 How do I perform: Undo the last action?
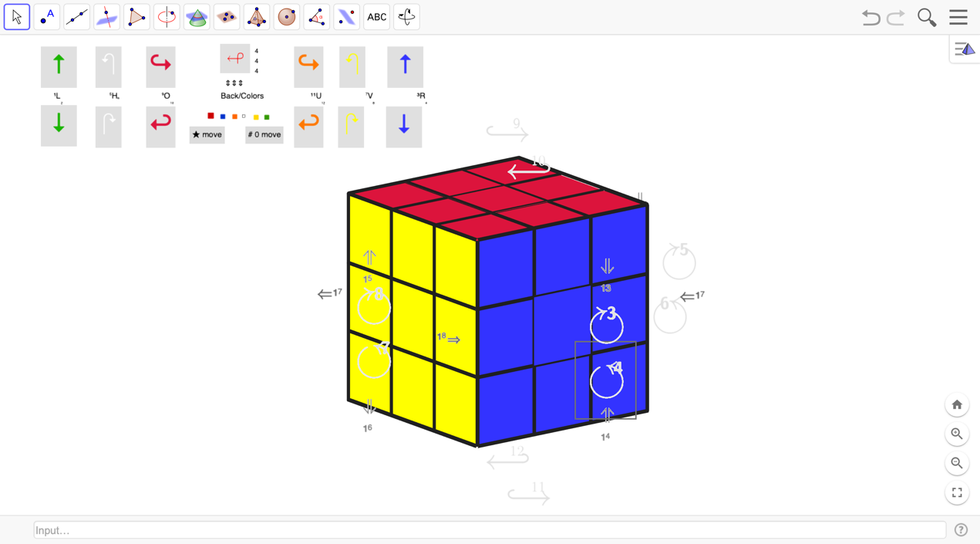[871, 17]
